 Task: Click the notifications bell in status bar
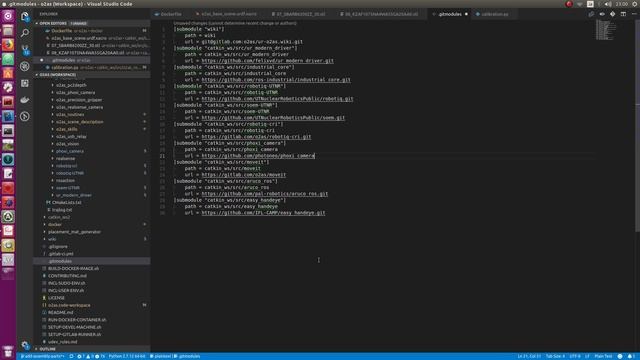click(631, 356)
